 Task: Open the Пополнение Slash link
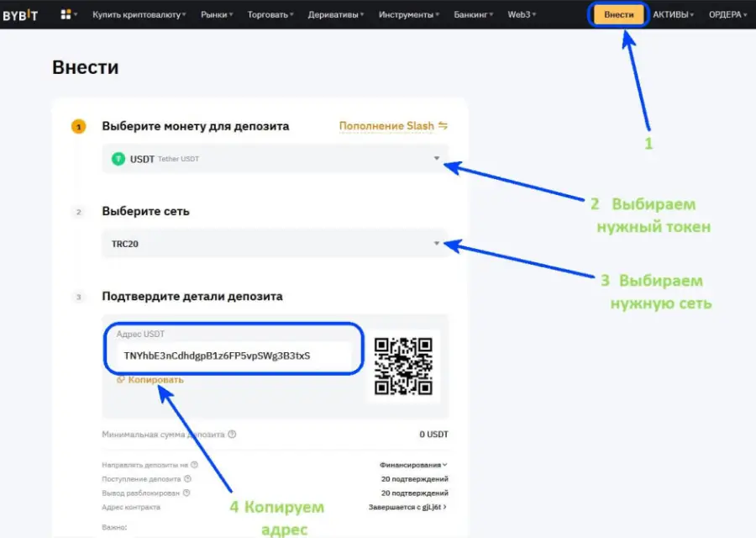(386, 125)
